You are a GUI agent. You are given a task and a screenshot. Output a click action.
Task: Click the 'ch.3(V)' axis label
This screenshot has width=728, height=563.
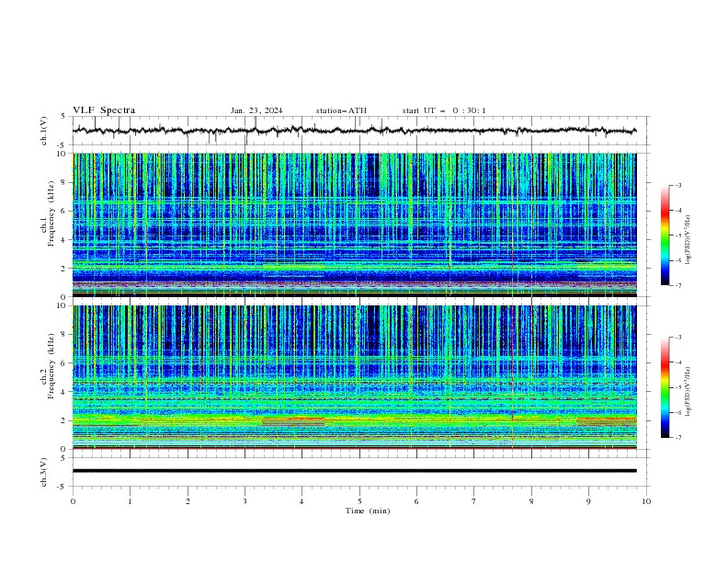tap(44, 472)
